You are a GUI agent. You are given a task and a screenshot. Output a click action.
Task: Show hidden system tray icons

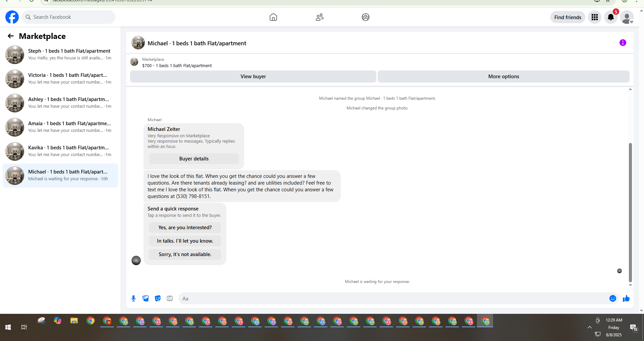pyautogui.click(x=589, y=327)
